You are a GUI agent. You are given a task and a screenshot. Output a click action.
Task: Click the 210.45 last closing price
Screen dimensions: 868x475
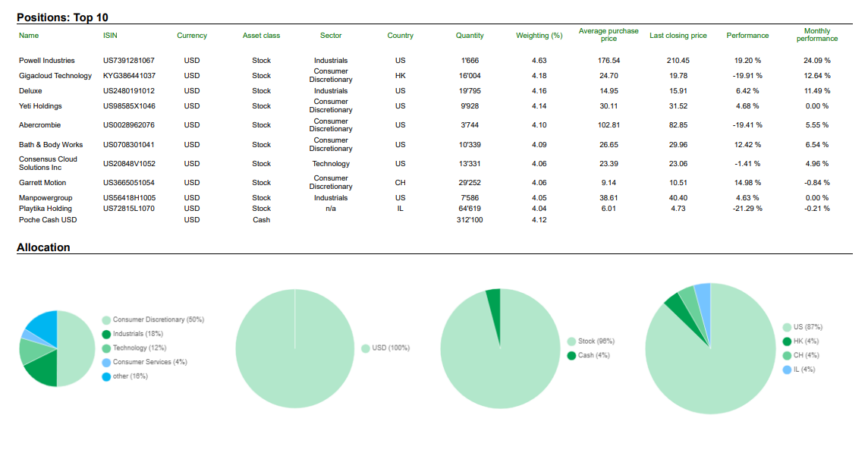tap(678, 61)
